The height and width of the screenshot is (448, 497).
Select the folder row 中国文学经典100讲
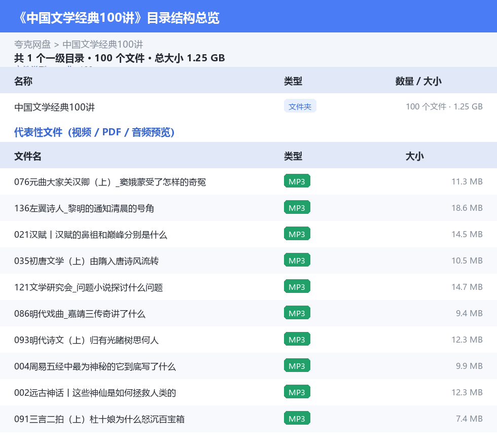coord(248,107)
